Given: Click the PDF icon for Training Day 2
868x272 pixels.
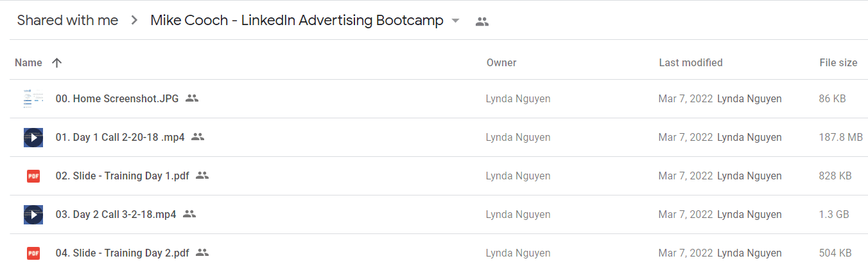Looking at the screenshot, I should [x=33, y=253].
